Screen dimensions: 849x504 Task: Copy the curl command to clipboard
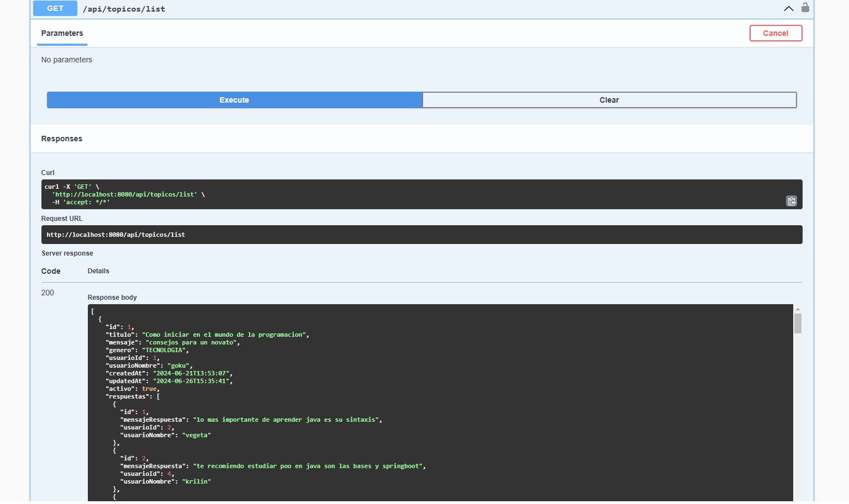pos(791,201)
